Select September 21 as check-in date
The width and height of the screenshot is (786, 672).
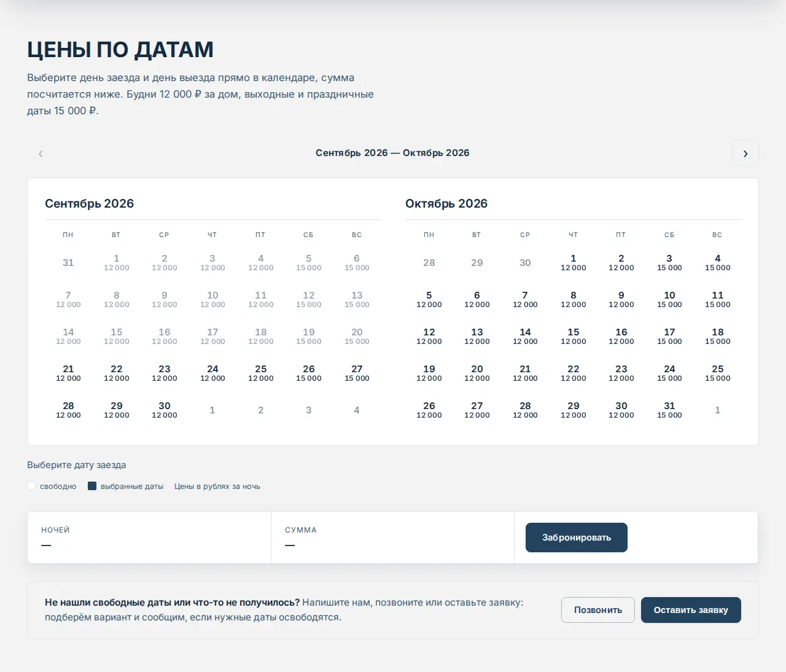point(68,373)
